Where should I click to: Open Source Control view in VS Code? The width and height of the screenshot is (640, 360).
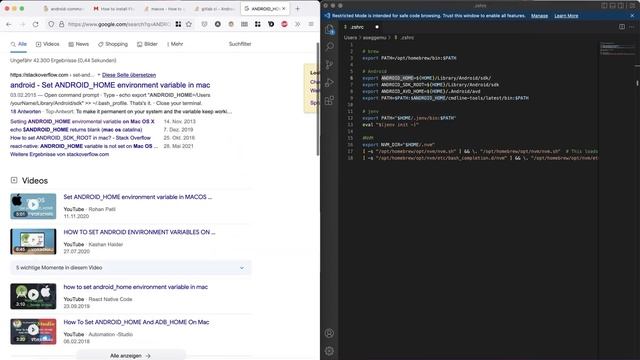(x=329, y=64)
